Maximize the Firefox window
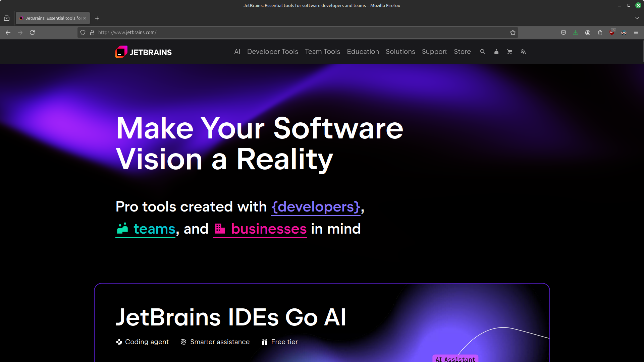This screenshot has height=362, width=644. (x=629, y=5)
